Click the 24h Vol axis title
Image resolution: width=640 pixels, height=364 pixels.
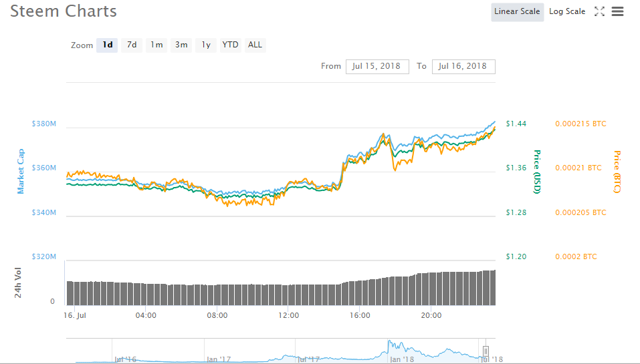point(18,283)
